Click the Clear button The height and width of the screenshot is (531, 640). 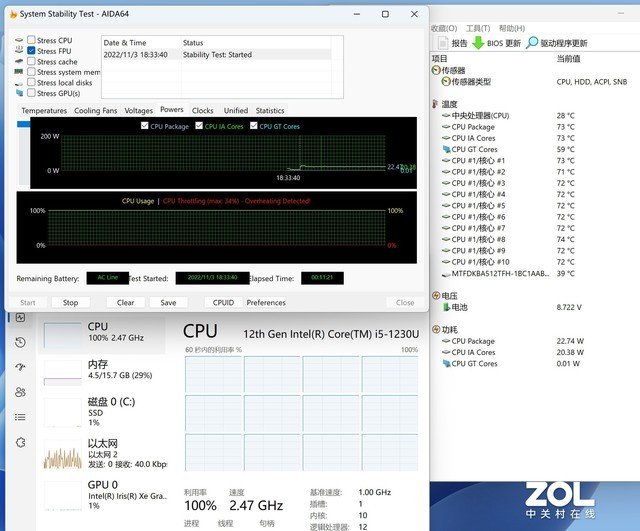[125, 302]
